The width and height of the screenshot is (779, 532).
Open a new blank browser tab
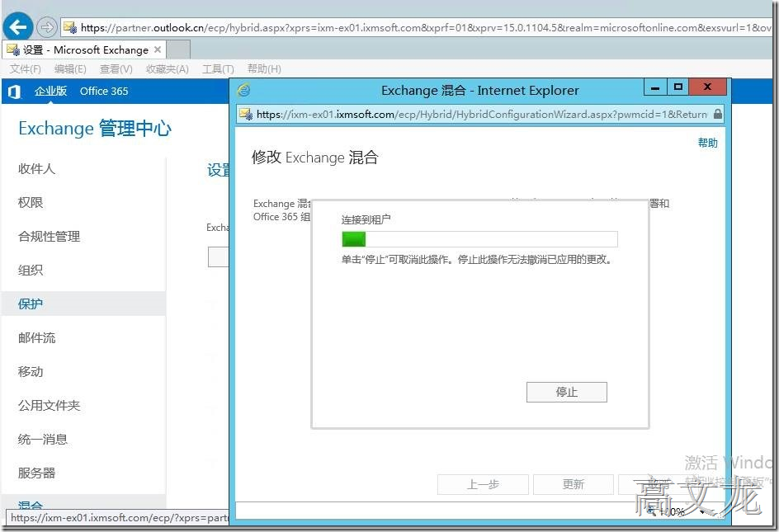[x=178, y=50]
